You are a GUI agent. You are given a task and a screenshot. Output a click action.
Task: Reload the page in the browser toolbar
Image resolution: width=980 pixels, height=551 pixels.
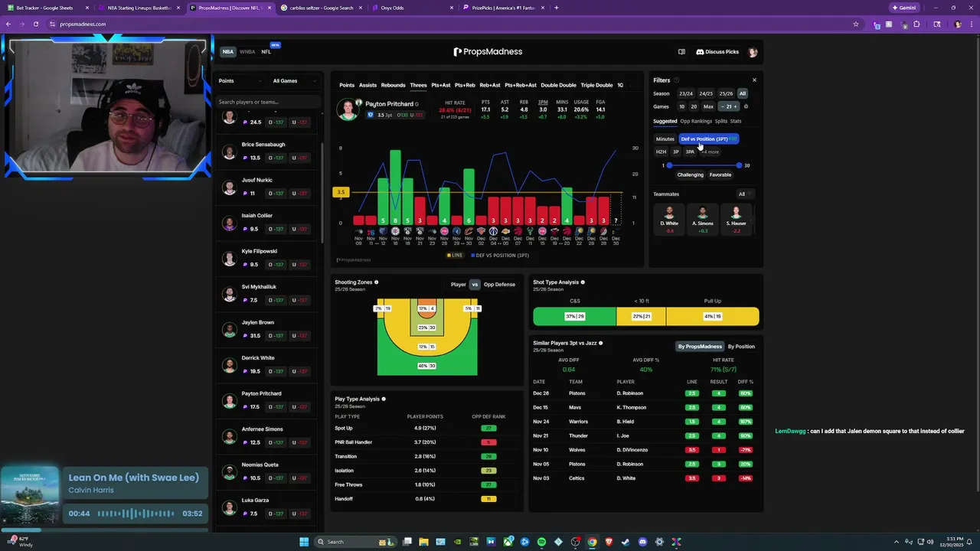[35, 24]
